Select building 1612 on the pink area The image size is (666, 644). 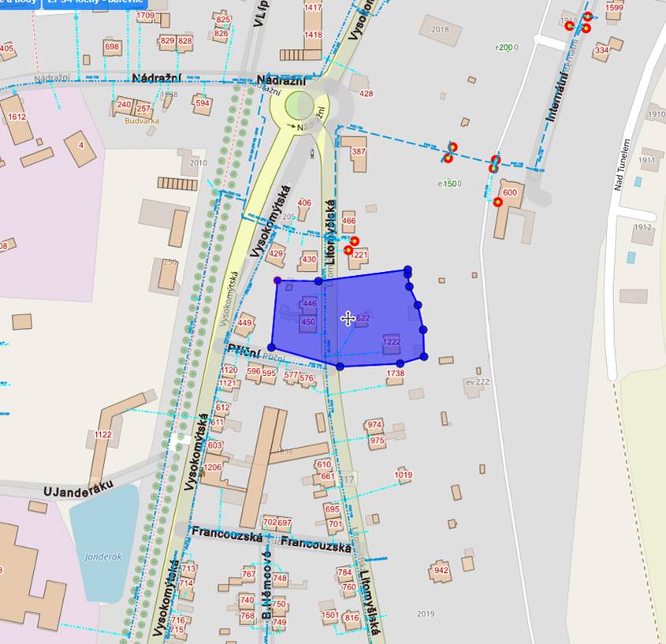[x=17, y=117]
